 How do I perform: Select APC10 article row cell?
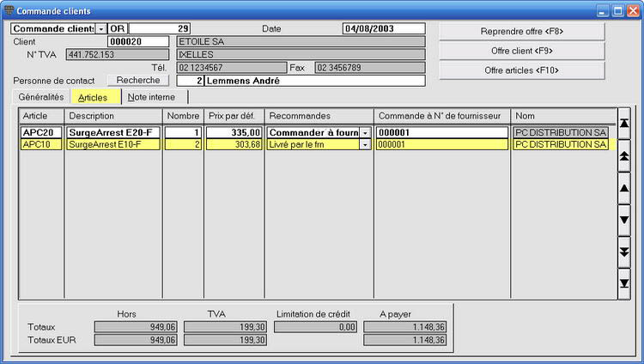(x=41, y=144)
